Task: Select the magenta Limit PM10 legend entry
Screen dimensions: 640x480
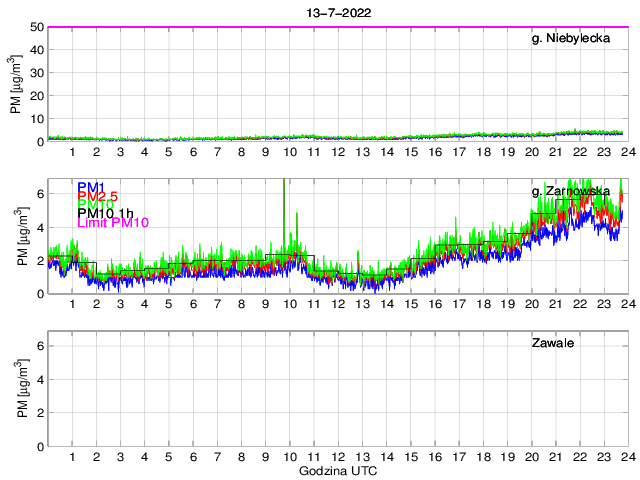Action: 112,223
